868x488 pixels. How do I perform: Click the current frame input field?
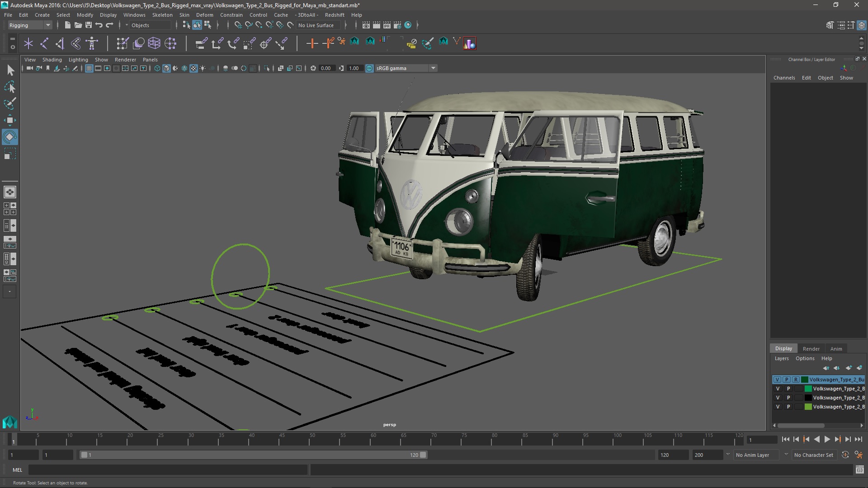(762, 440)
